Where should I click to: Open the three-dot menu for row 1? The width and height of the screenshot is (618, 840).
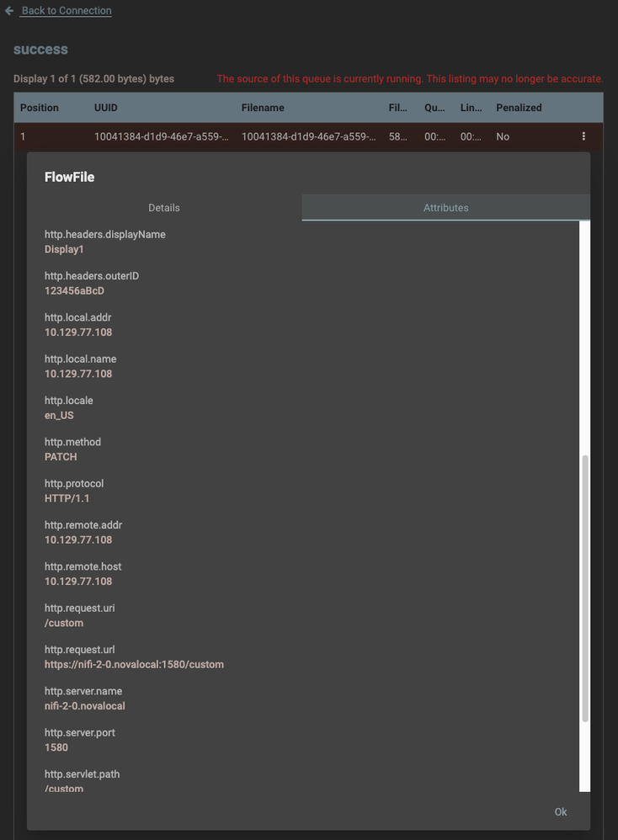point(583,136)
